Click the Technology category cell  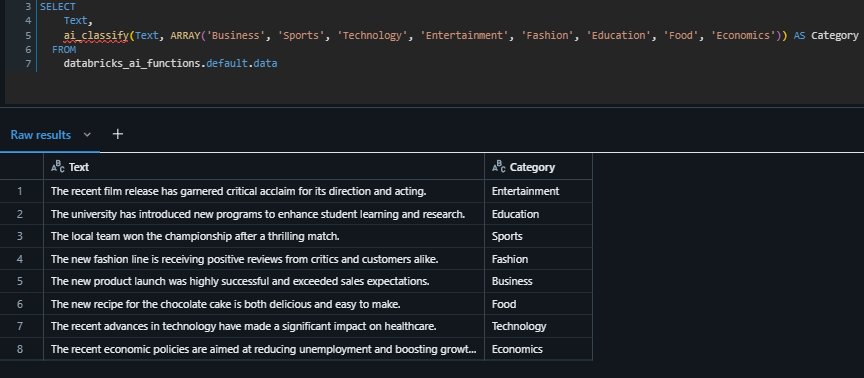click(538, 327)
